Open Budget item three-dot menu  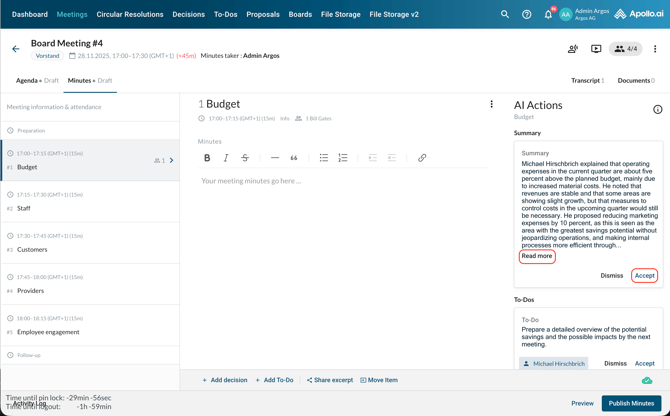point(491,104)
